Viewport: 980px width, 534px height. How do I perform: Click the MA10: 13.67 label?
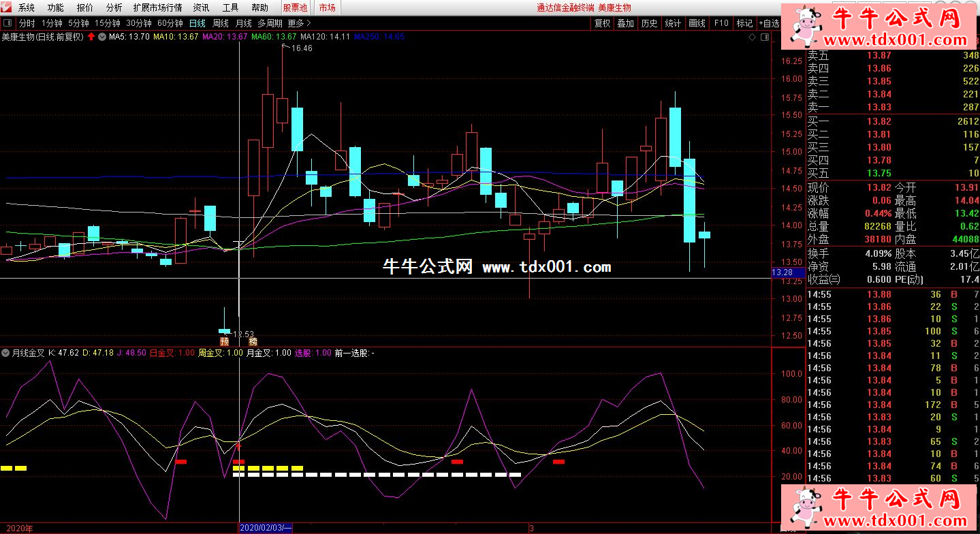pyautogui.click(x=176, y=37)
